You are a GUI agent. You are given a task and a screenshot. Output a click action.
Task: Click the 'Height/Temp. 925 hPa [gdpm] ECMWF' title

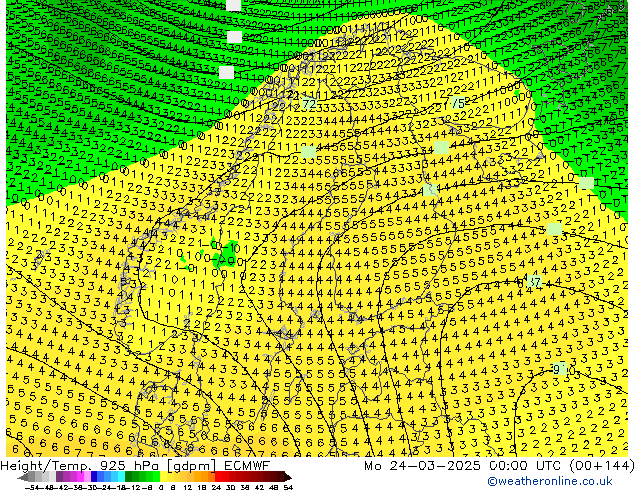135,465
